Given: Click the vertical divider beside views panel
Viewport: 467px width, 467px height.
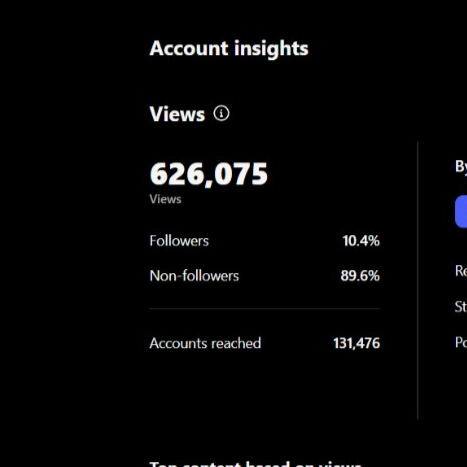Looking at the screenshot, I should (x=417, y=280).
